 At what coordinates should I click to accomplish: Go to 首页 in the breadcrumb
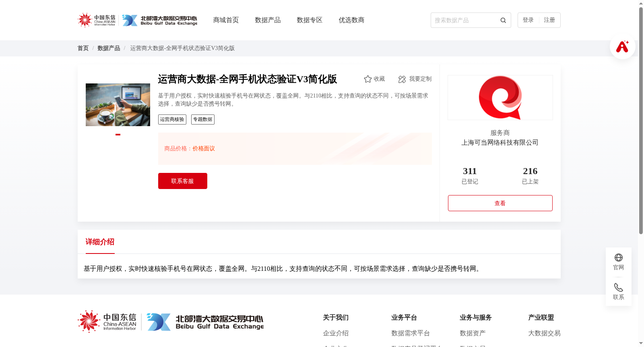tap(83, 48)
